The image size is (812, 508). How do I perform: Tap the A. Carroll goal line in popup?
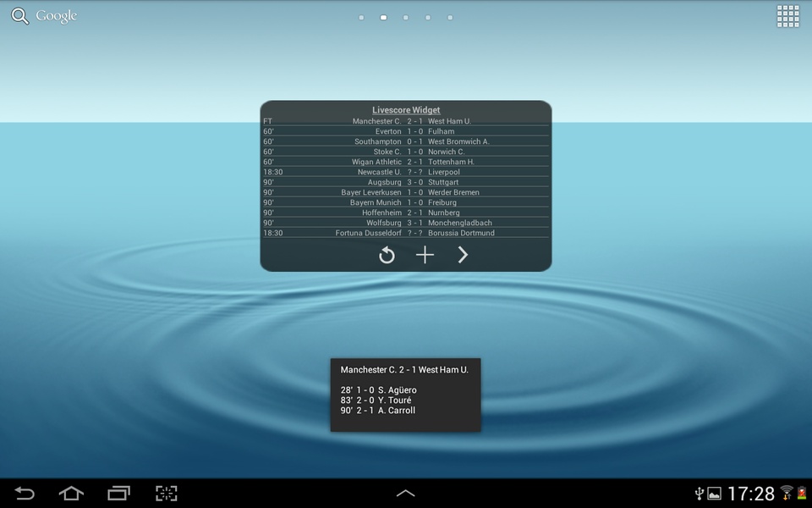pos(378,411)
